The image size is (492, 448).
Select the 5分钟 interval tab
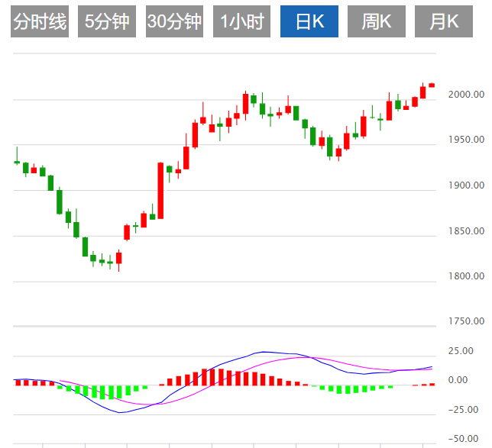[x=107, y=21]
